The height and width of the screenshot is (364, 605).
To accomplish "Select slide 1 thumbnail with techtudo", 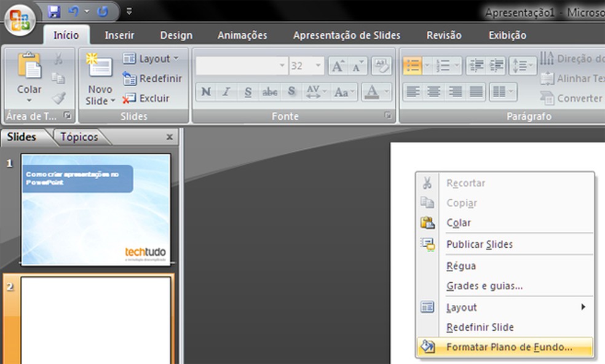I will tap(96, 210).
